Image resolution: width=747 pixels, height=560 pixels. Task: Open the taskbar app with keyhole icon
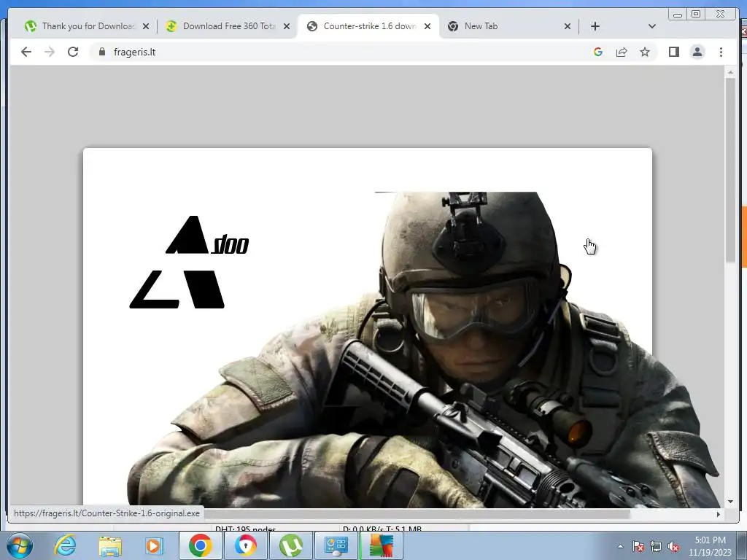point(245,545)
